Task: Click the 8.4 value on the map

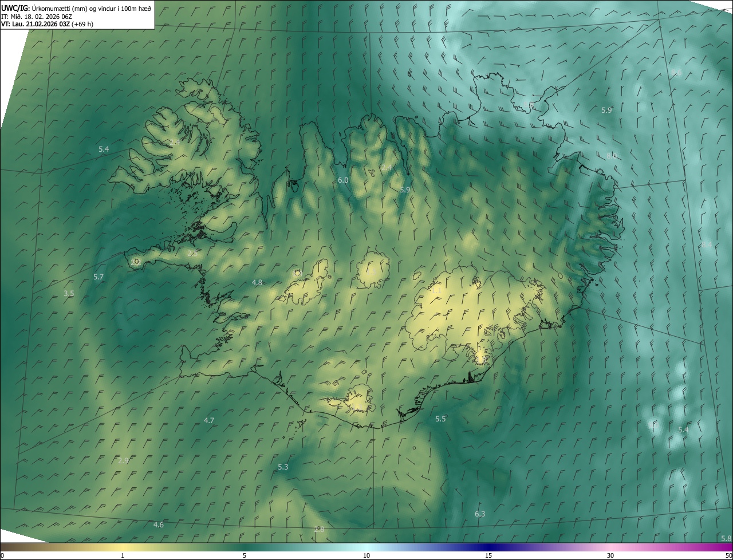Action: pos(707,244)
